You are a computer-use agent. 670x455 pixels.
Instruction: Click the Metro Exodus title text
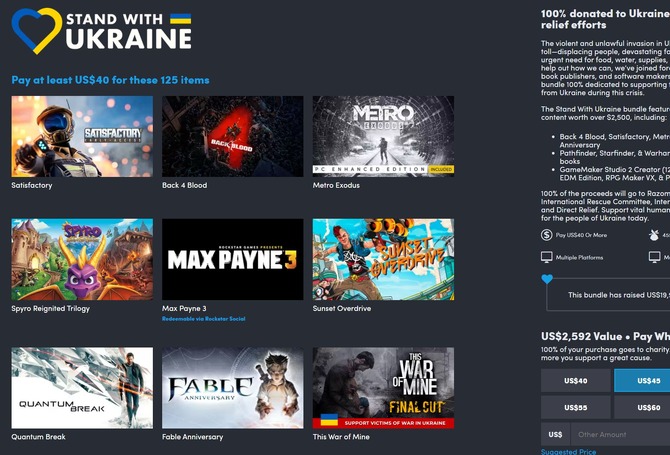coord(336,185)
